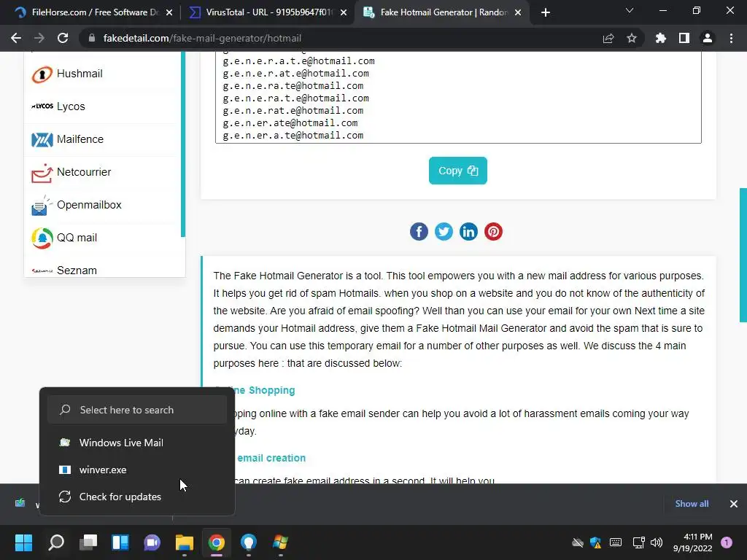Open Chrome extensions puzzle icon
The height and width of the screenshot is (560, 747).
[x=661, y=38]
